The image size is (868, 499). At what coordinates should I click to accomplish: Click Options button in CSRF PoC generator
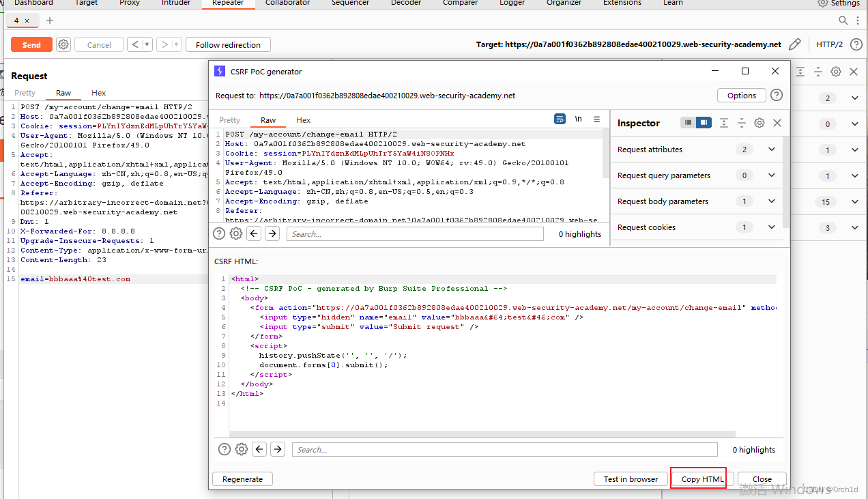742,96
